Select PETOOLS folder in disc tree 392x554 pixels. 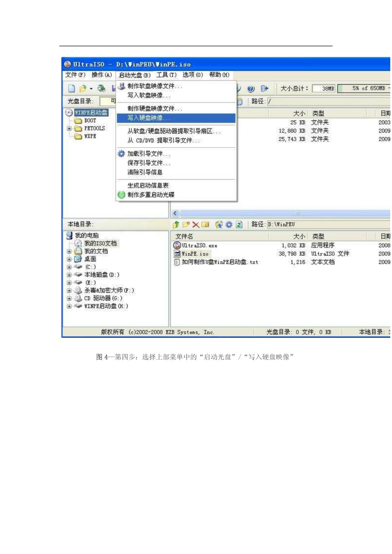[x=95, y=129]
